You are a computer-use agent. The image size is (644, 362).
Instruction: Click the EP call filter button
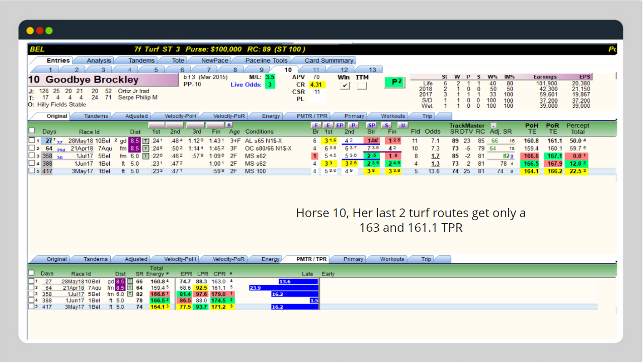click(340, 125)
